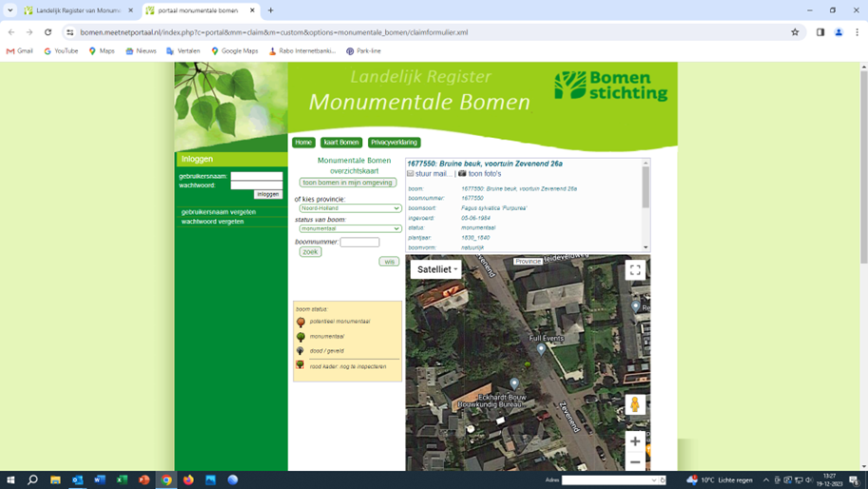Image resolution: width=868 pixels, height=489 pixels.
Task: Click the Bomenstichting logo
Action: coord(611,86)
